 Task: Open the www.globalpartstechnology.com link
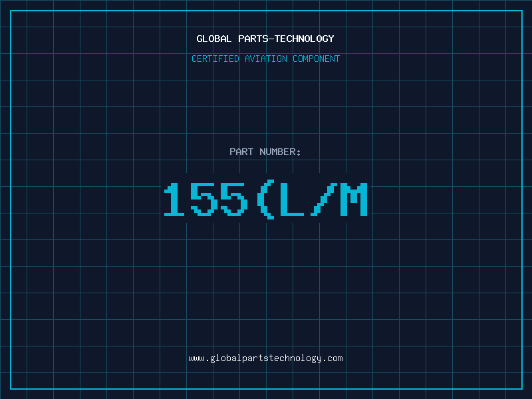pyautogui.click(x=265, y=358)
